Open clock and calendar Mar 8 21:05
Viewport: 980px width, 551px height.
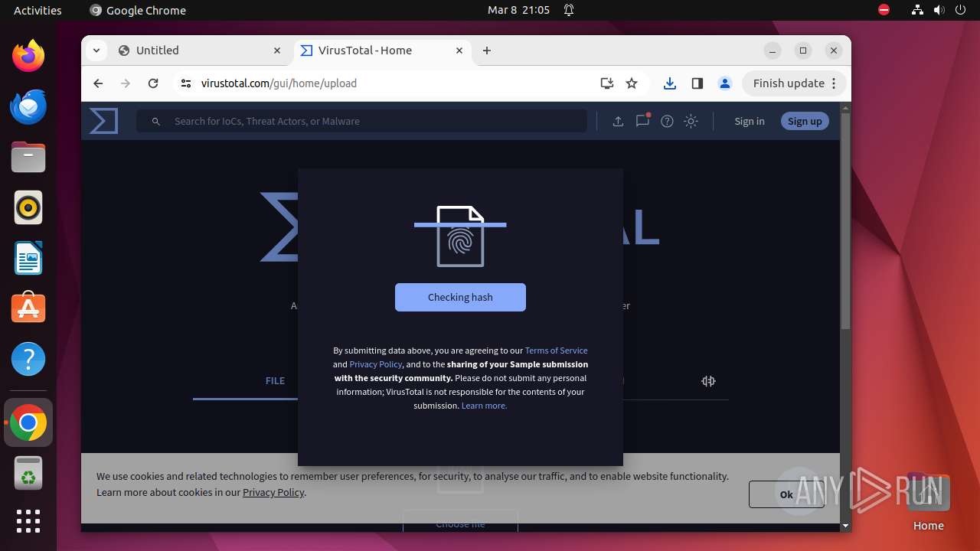tap(518, 10)
